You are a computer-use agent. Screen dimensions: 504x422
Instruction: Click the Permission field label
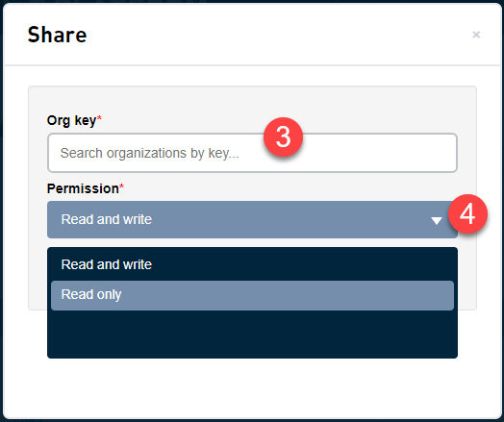(83, 188)
